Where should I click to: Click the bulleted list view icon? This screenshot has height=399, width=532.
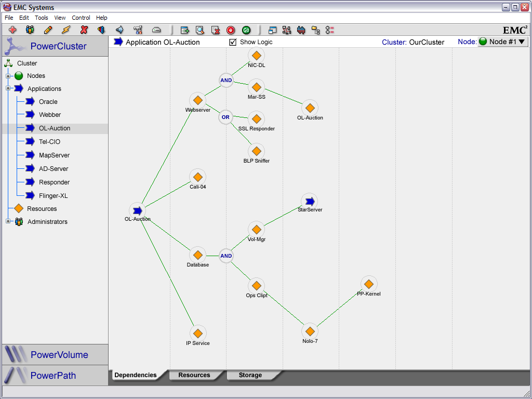pyautogui.click(x=329, y=30)
